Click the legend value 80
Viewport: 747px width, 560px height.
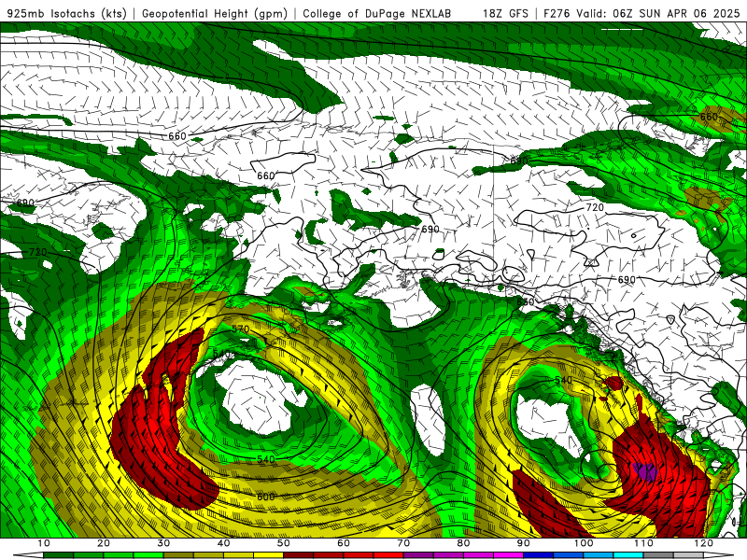[463, 543]
